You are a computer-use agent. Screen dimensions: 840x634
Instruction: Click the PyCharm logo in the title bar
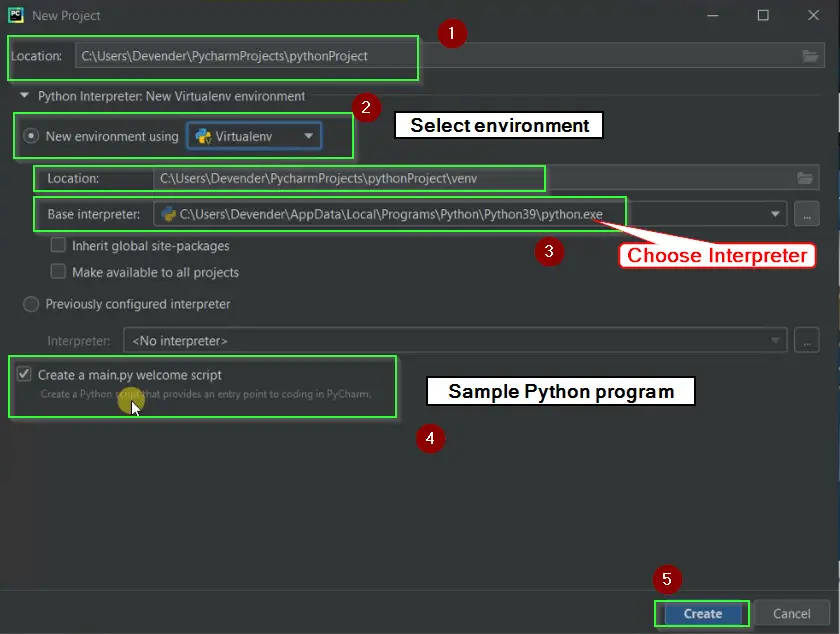tap(16, 15)
